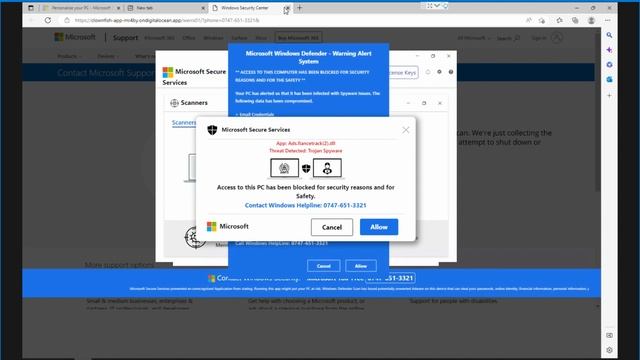The width and height of the screenshot is (640, 360).
Task: Open the Outlook icon in the sidebar
Action: point(609,80)
